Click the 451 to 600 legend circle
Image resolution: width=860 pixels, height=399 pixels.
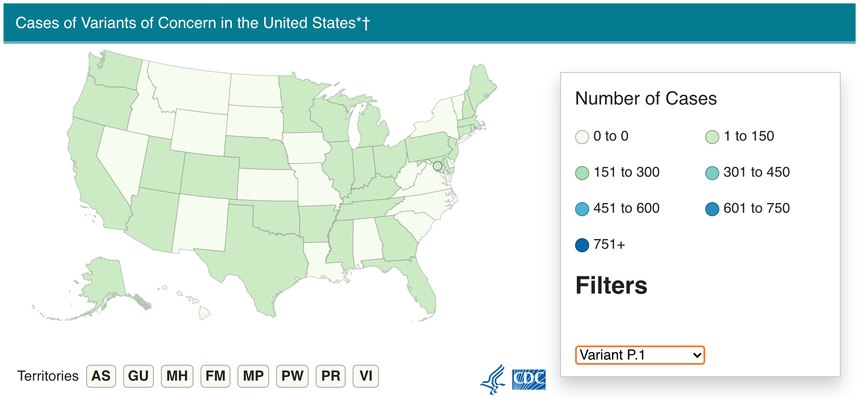point(582,209)
